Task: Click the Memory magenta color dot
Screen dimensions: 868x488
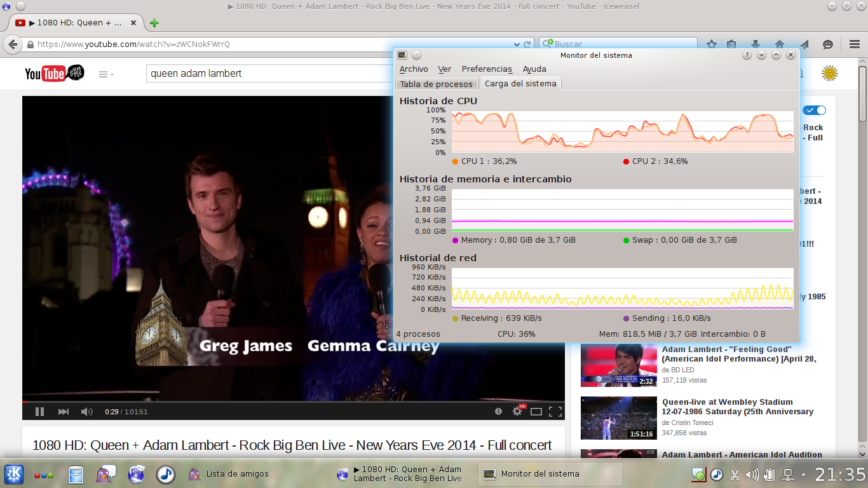Action: 455,240
